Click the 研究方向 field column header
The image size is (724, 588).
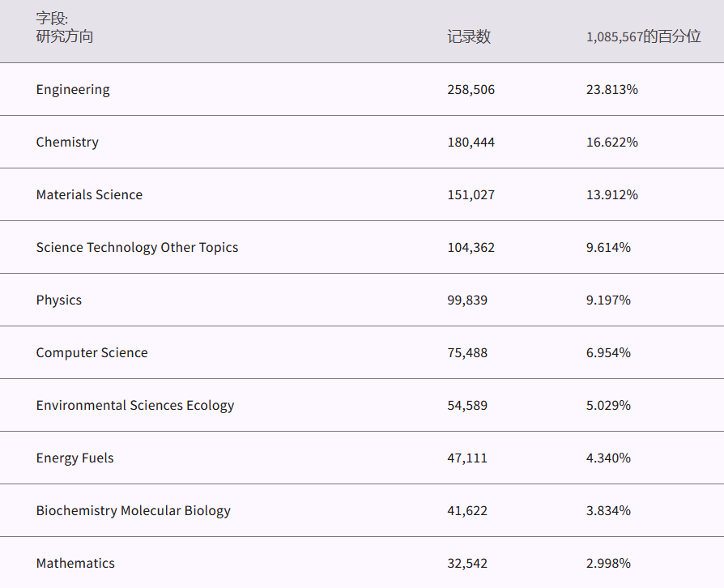point(65,36)
